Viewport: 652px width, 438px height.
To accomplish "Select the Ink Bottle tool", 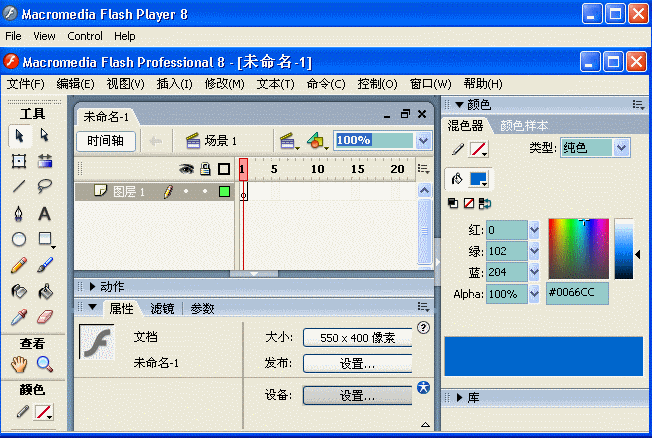I will [19, 291].
